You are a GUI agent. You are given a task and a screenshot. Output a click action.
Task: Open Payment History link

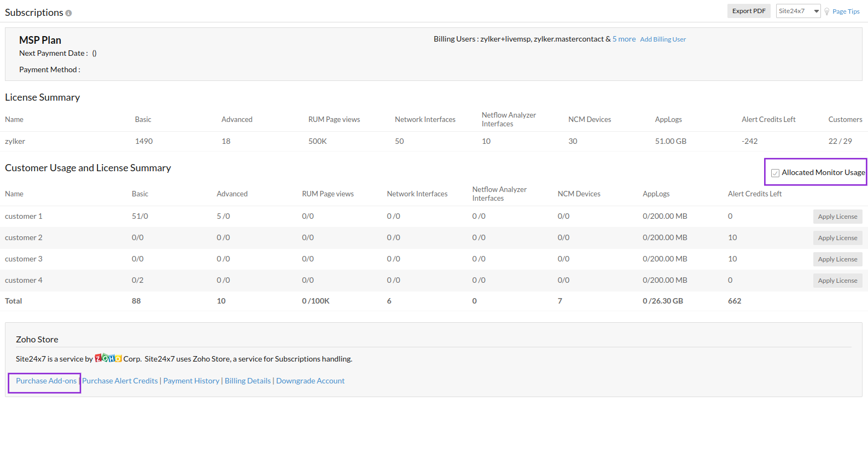click(191, 381)
